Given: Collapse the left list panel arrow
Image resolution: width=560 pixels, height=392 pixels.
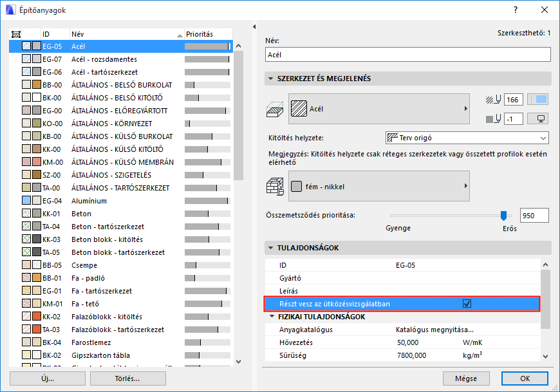Looking at the screenshot, I should click(254, 27).
